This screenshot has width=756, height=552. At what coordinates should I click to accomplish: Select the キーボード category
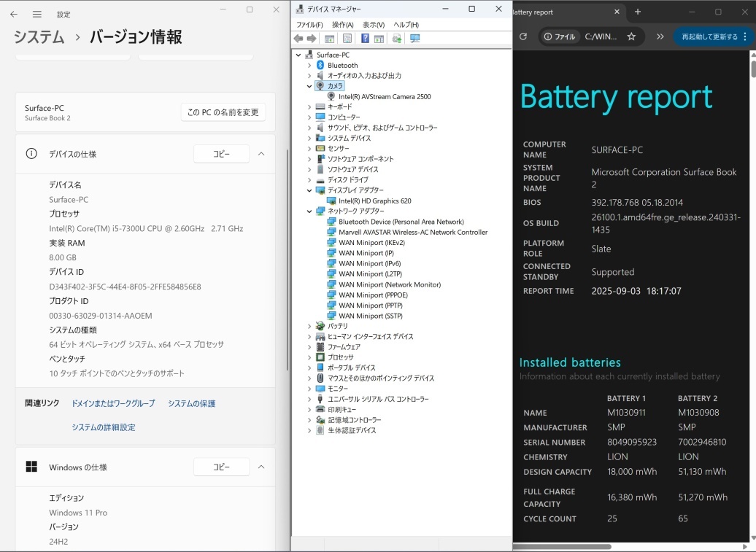(340, 107)
